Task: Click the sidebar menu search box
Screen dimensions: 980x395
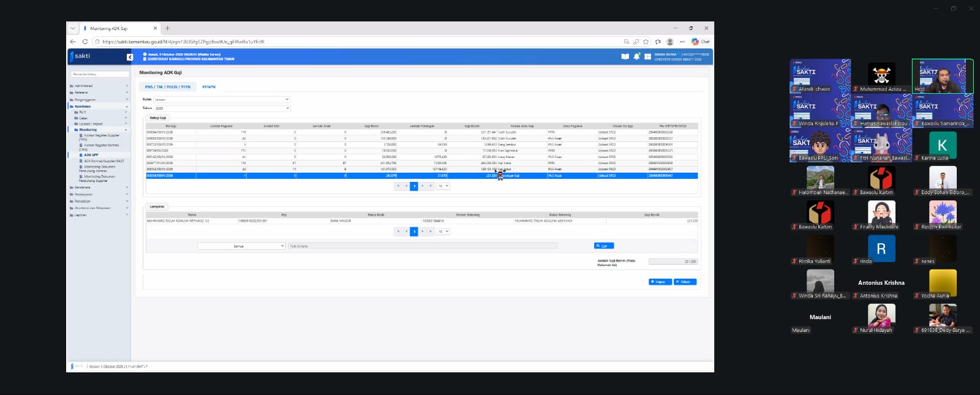Action: pyautogui.click(x=100, y=74)
